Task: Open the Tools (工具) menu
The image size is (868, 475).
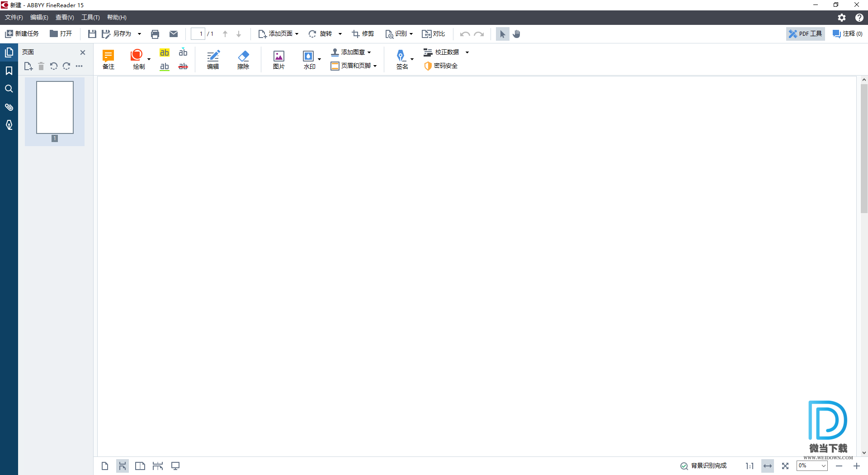Action: (x=90, y=18)
